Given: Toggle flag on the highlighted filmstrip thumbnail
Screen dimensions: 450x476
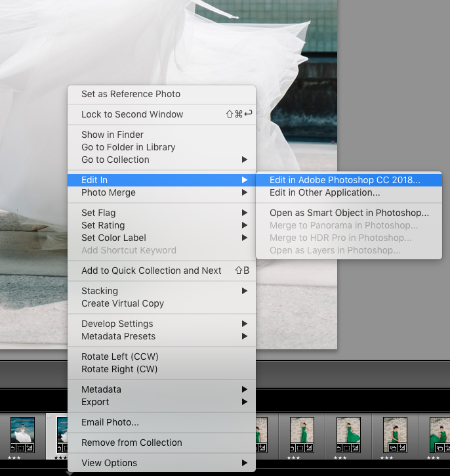Looking at the screenshot, I should pos(49,416).
